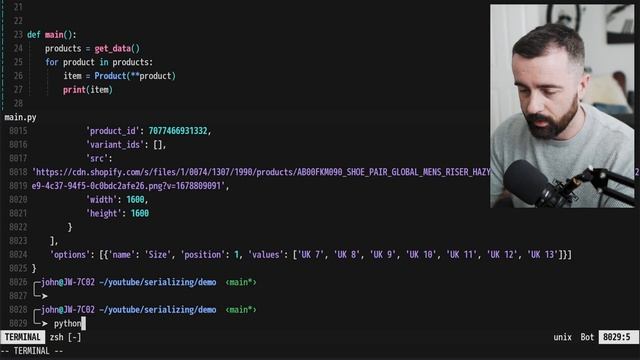Click the 'Bot' scroll position indicator

pyautogui.click(x=587, y=337)
